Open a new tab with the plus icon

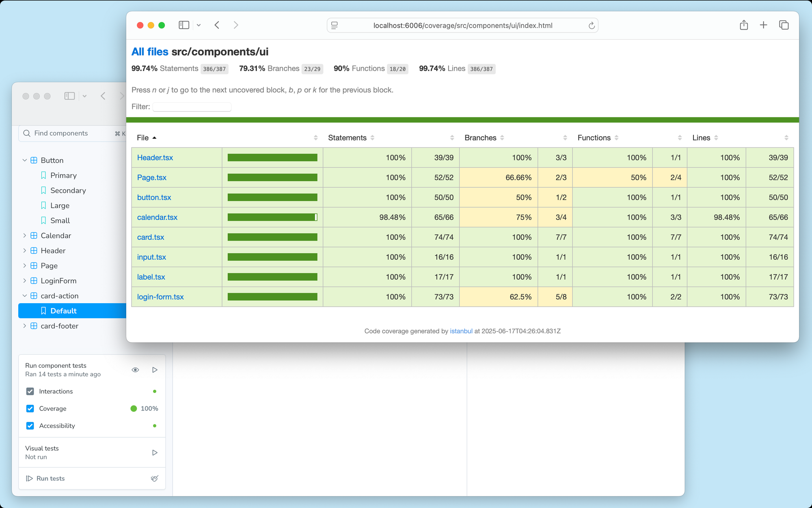pos(764,25)
